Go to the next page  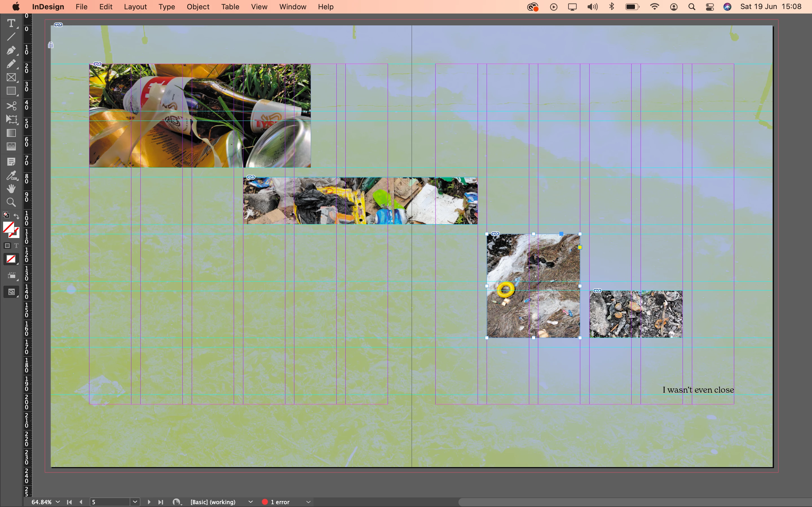(x=149, y=502)
